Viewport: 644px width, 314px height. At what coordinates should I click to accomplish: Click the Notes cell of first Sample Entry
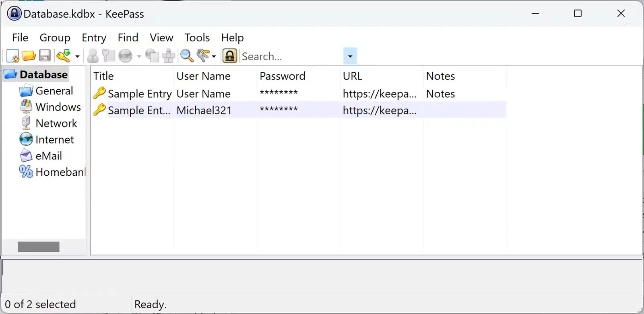coord(440,94)
